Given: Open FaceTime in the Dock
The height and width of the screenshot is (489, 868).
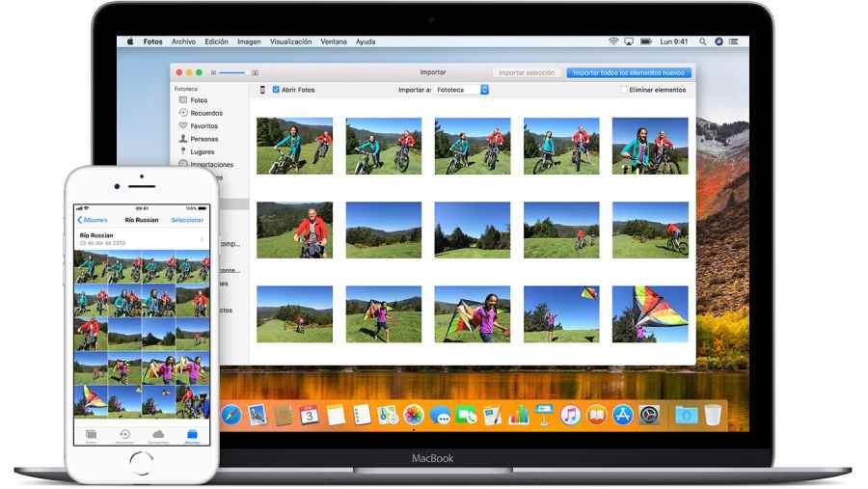Looking at the screenshot, I should 466,415.
